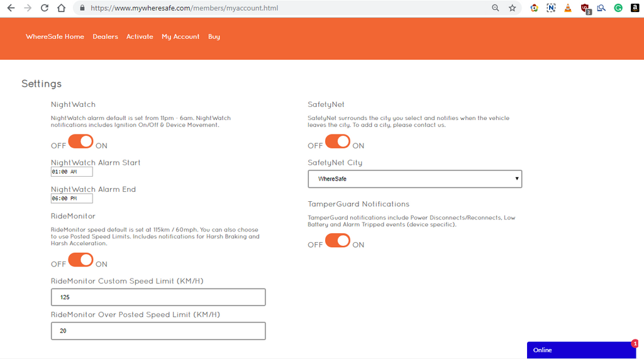The height and width of the screenshot is (359, 644).
Task: Open the Online chat widget
Action: click(581, 350)
